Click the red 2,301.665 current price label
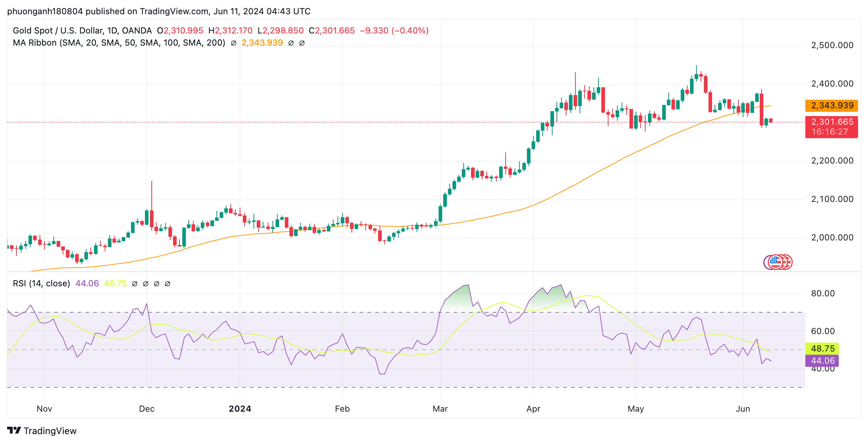The width and height of the screenshot is (868, 443). [831, 127]
